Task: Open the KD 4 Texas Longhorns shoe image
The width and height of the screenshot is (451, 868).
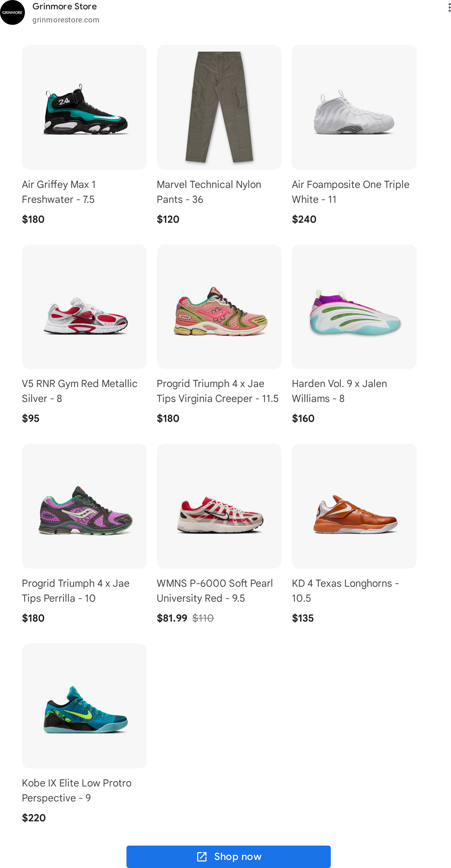Action: pyautogui.click(x=354, y=506)
